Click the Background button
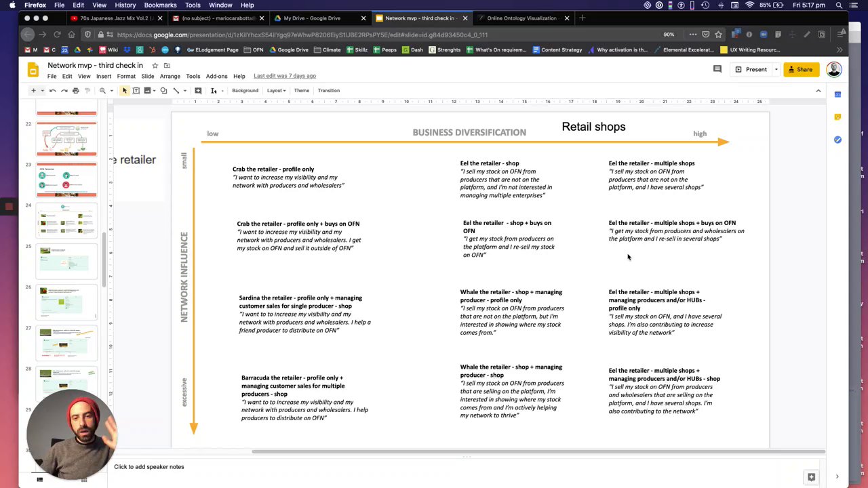This screenshot has height=488, width=868. click(245, 91)
